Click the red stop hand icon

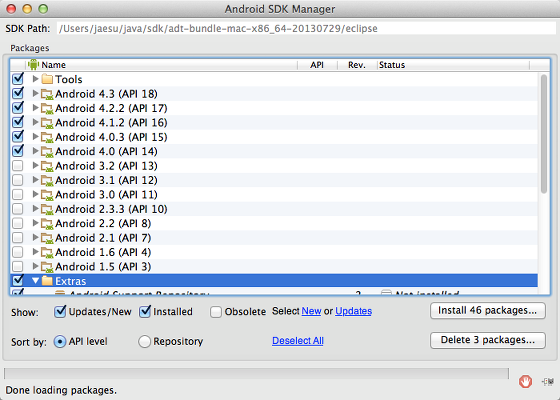[525, 381]
